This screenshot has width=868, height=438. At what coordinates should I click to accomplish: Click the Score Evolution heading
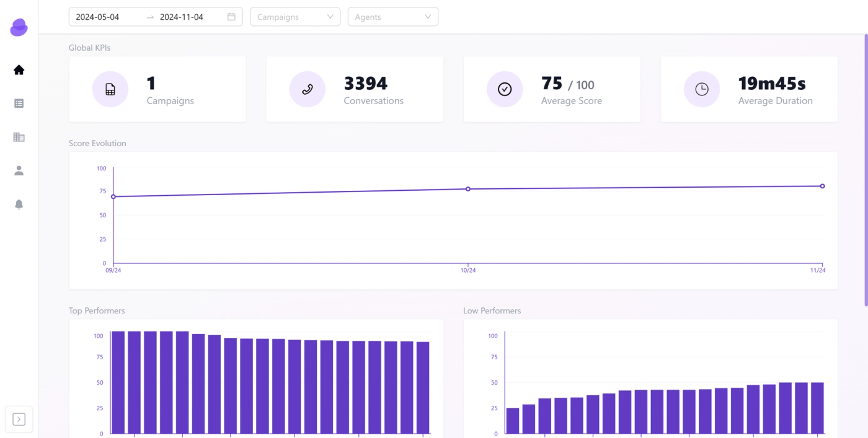pos(97,143)
